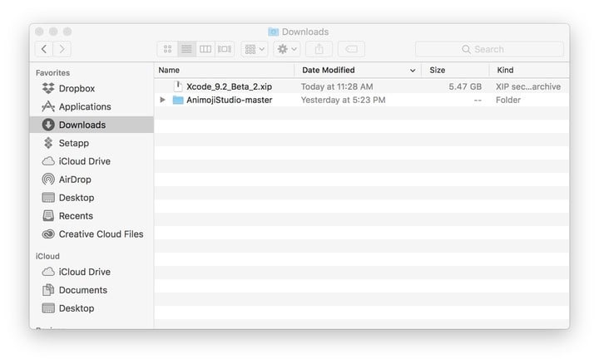The height and width of the screenshot is (364, 599).
Task: Open Recents in the sidebar
Action: pos(92,216)
